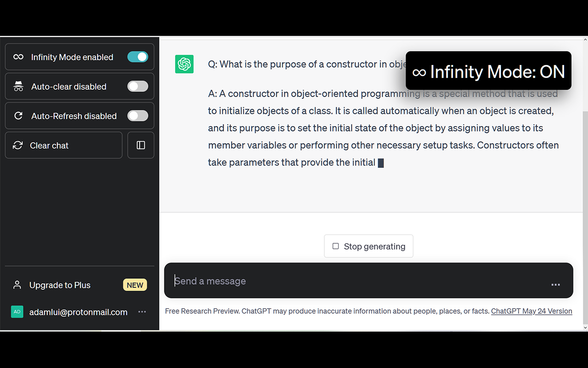This screenshot has height=368, width=588.
Task: Click the three dots in the message box
Action: 555,285
